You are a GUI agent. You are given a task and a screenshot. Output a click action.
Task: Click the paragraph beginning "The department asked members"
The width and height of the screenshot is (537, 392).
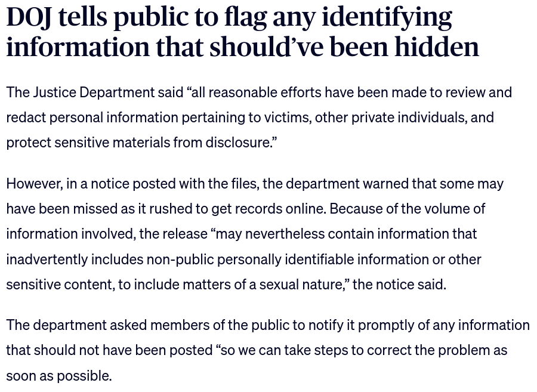coord(268,350)
